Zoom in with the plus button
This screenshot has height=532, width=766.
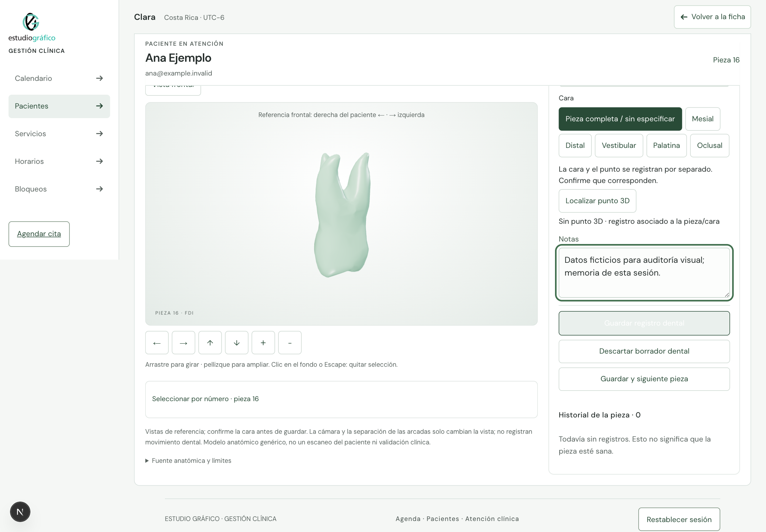click(x=263, y=343)
